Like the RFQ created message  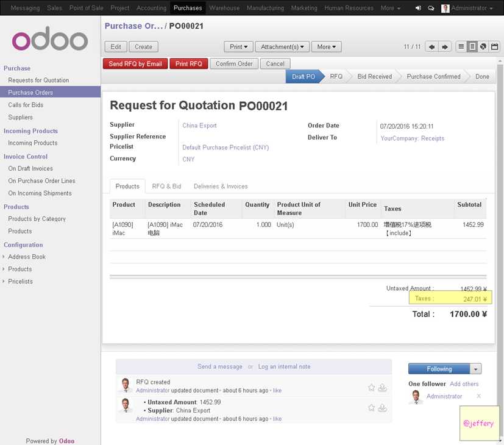click(x=277, y=390)
